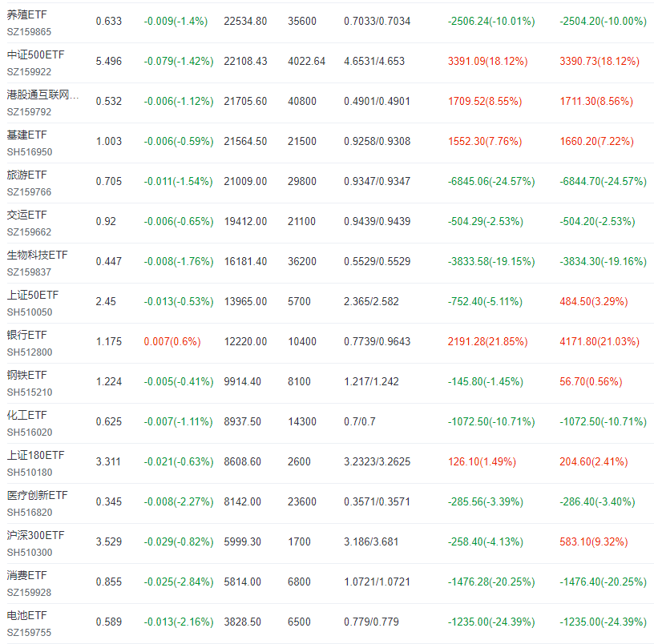Click market value 22108.43
Image resolution: width=654 pixels, height=644 pixels.
pos(245,61)
